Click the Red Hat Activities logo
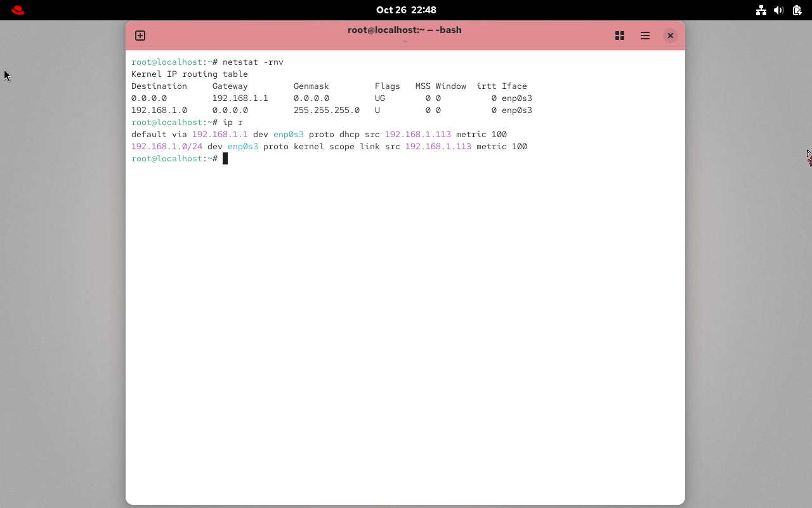The height and width of the screenshot is (508, 812). pyautogui.click(x=17, y=10)
